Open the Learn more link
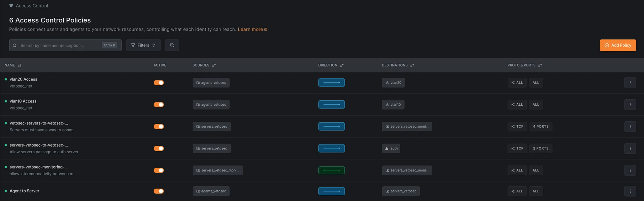This screenshot has height=201, width=644. (253, 29)
